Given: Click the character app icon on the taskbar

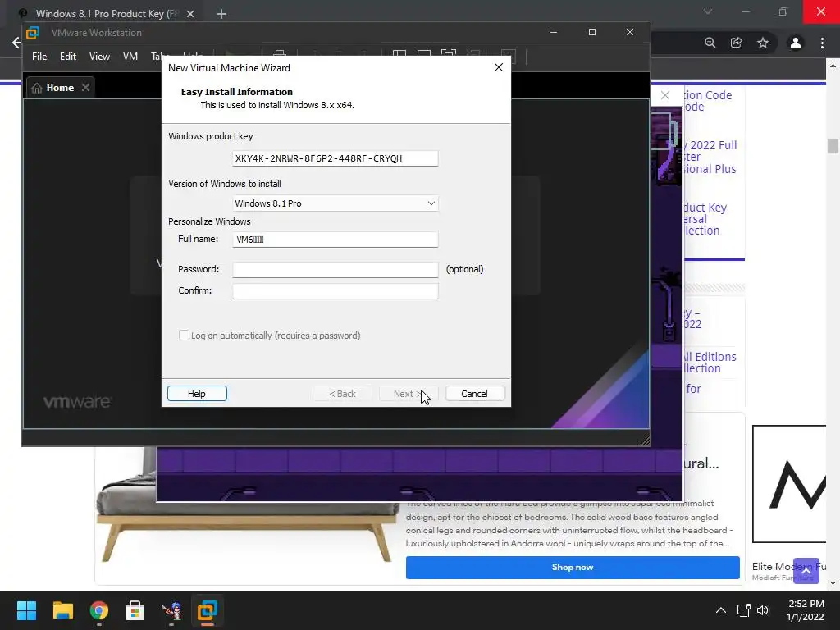Looking at the screenshot, I should click(x=171, y=610).
